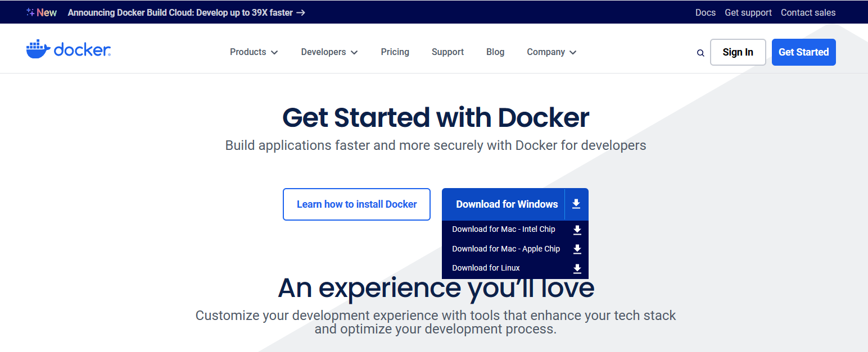Visit the Blog from navigation
The width and height of the screenshot is (868, 352).
coord(495,52)
